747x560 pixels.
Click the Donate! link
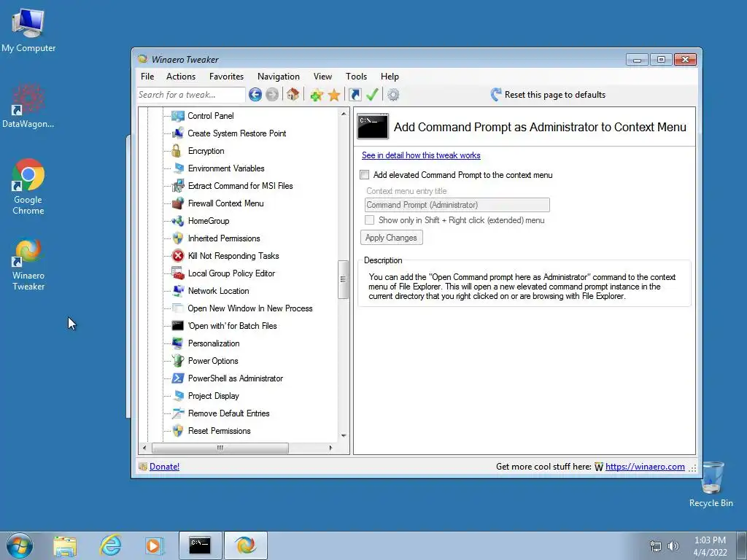coord(164,467)
